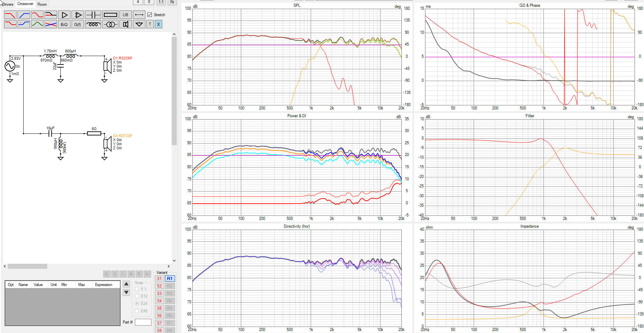644x333 pixels.
Task: Insert a G(f) transfer function block
Action: pyautogui.click(x=78, y=24)
